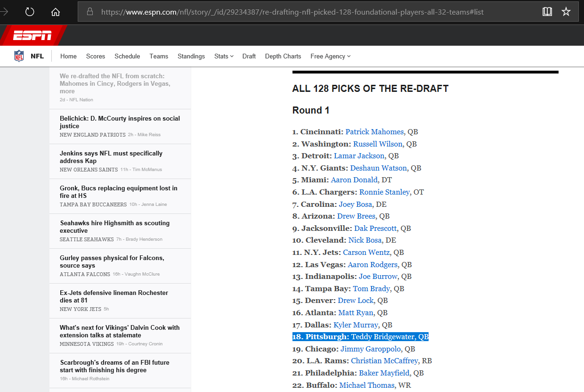Expand the Stats dropdown menu
This screenshot has height=392, width=584.
[224, 56]
